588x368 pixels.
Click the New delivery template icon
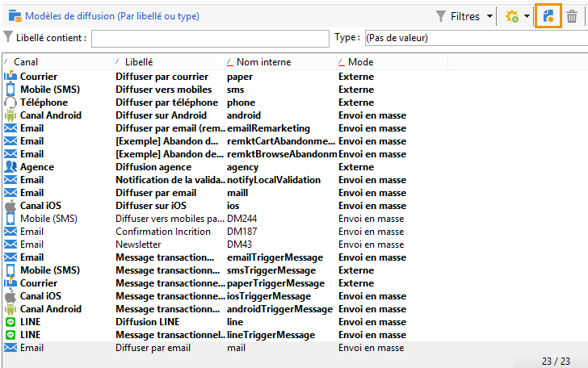tap(549, 16)
